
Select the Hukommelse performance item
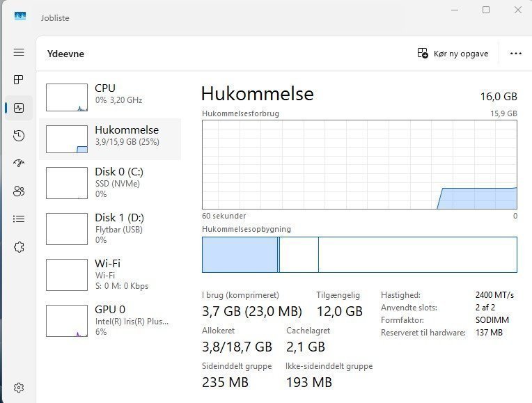tap(111, 139)
